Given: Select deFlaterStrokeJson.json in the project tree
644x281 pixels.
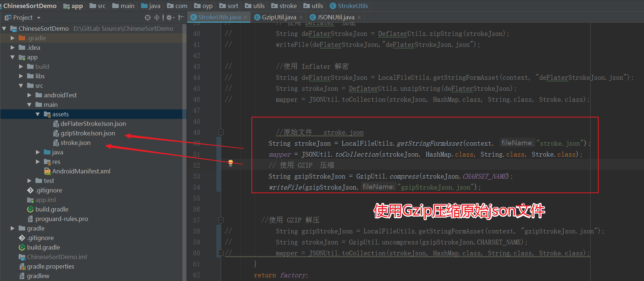Looking at the screenshot, I should (93, 124).
